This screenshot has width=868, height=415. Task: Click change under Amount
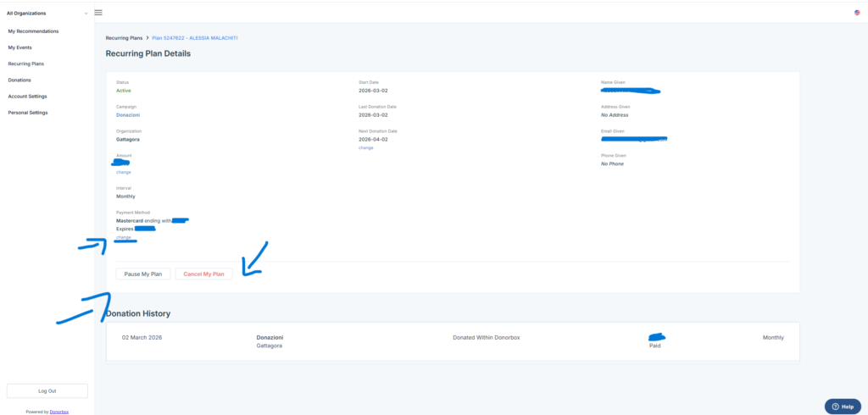click(124, 172)
